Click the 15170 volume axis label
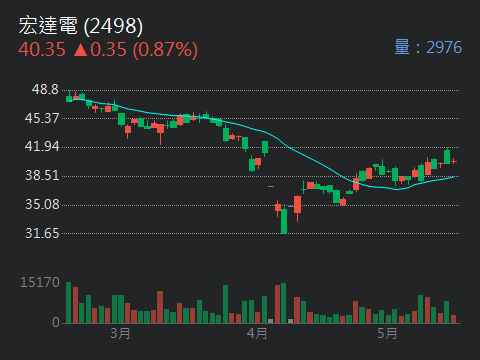 [40, 282]
